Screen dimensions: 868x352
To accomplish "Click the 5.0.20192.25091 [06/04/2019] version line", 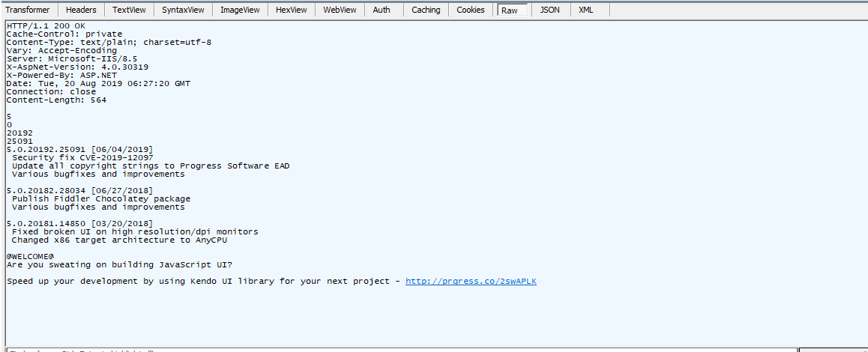I will tap(79, 150).
